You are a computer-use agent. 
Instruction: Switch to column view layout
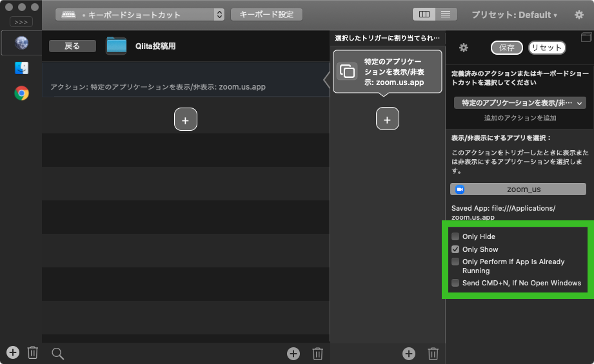pyautogui.click(x=424, y=14)
